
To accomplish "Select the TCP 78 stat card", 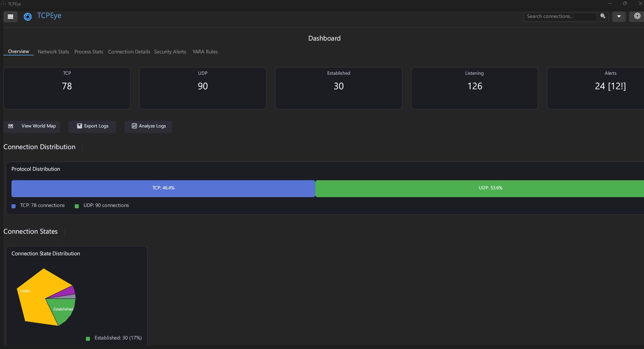I will 67,88.
